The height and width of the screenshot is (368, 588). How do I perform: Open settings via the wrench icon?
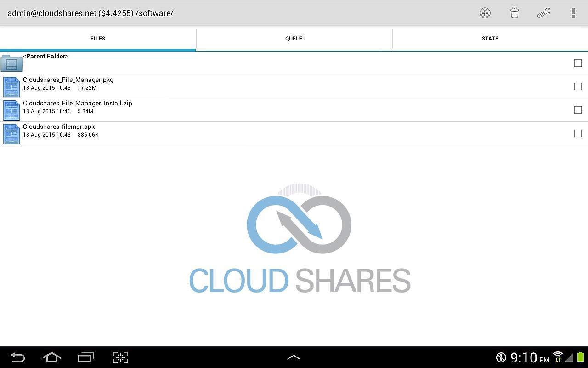pos(544,13)
